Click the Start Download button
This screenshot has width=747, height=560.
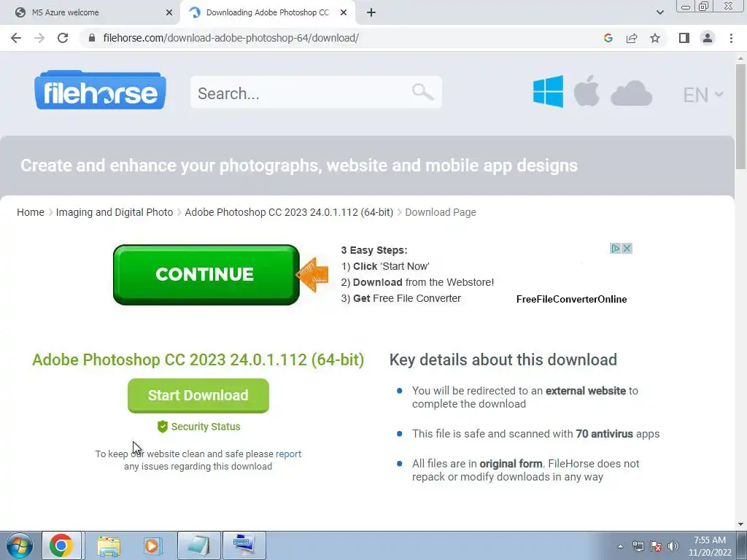point(198,395)
